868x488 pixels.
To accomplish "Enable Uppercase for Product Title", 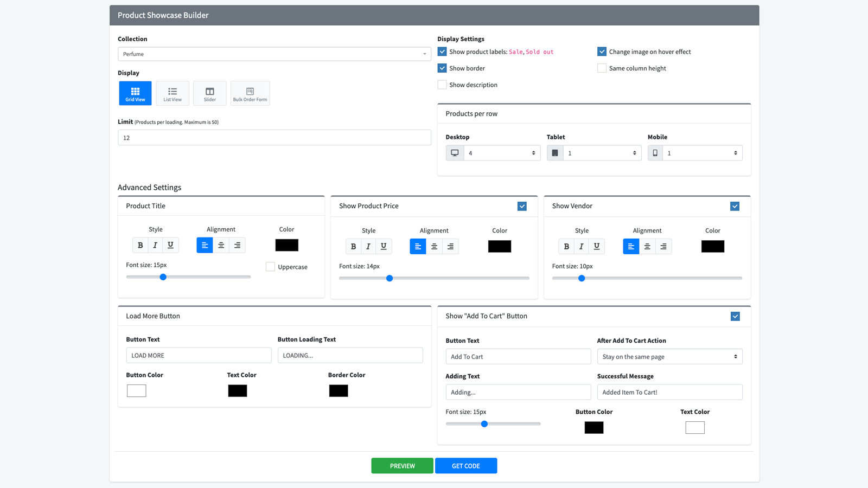I will click(x=270, y=266).
